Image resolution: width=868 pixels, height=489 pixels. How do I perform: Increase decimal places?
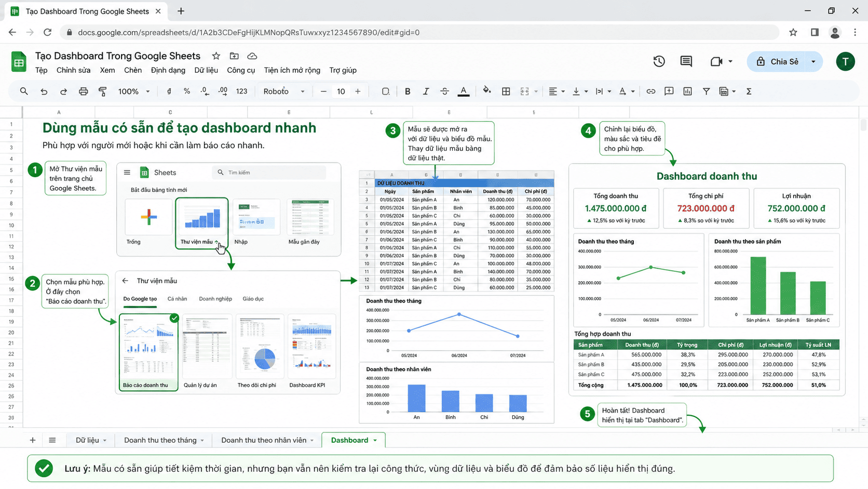coord(223,91)
